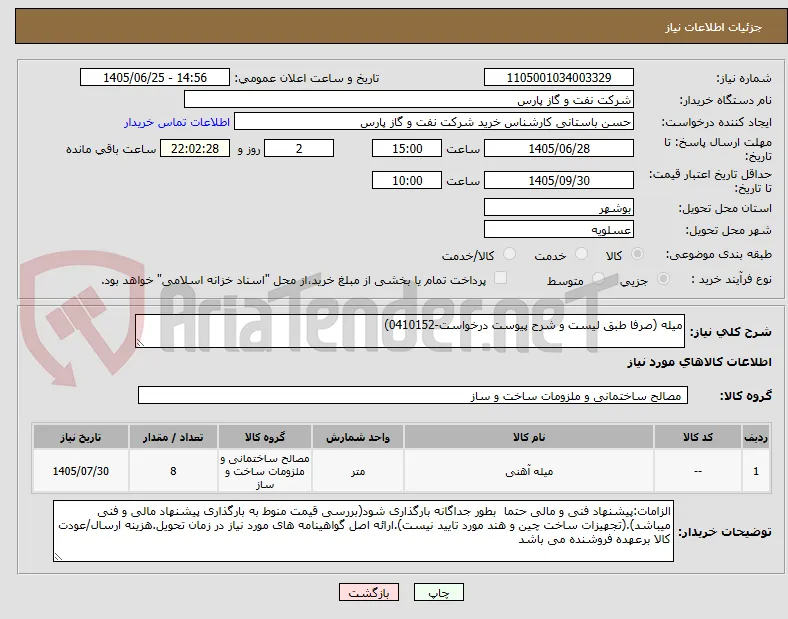Click the resize grip of description box
The width and height of the screenshot is (788, 619).
[140, 343]
